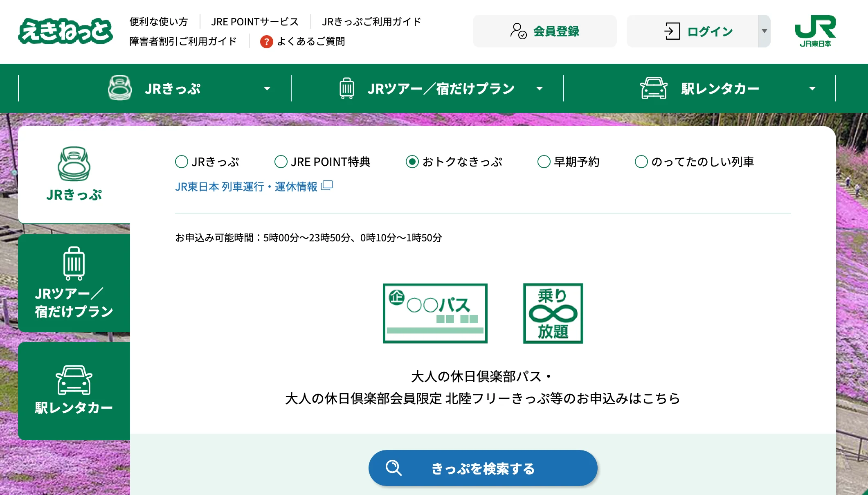
Task: Click the external link icon after 運休情報
Action: point(327,186)
